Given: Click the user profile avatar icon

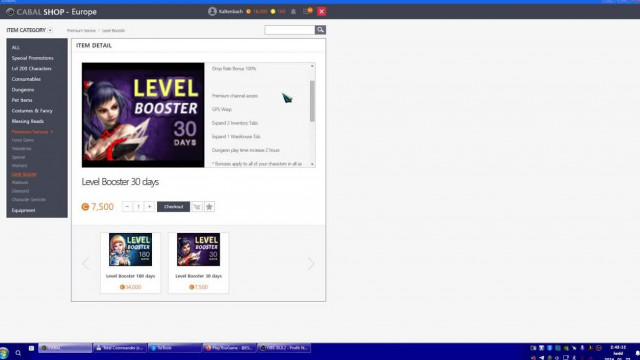Looking at the screenshot, I should 212,11.
